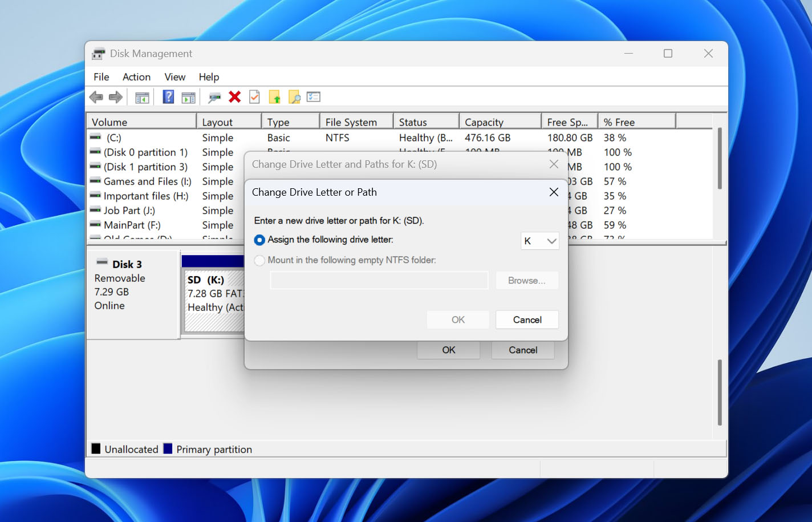Sort by the Capacity column header
This screenshot has width=812, height=522.
[500, 122]
